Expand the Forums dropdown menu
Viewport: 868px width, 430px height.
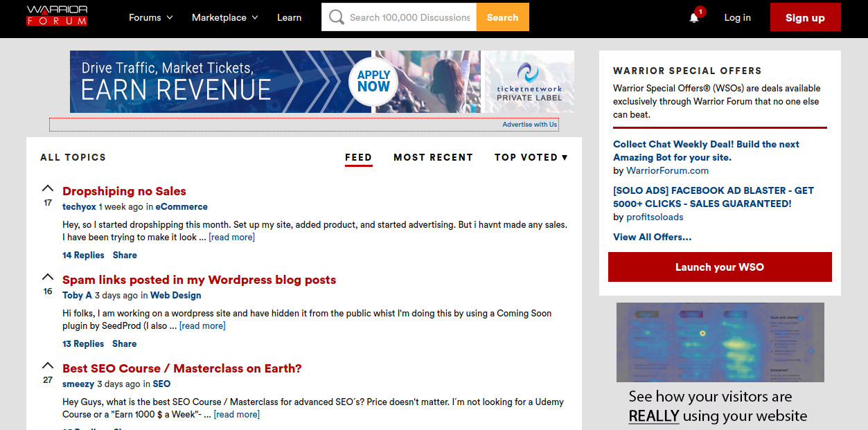coord(151,17)
